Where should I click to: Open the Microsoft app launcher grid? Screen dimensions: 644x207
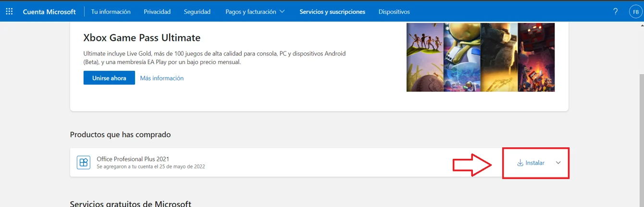click(9, 12)
